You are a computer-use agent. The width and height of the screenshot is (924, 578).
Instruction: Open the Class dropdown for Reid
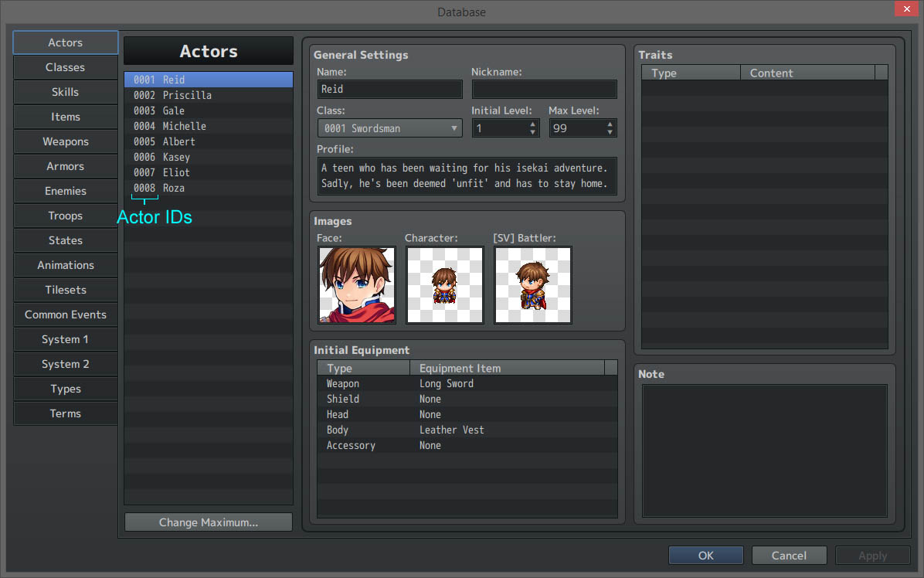(389, 127)
